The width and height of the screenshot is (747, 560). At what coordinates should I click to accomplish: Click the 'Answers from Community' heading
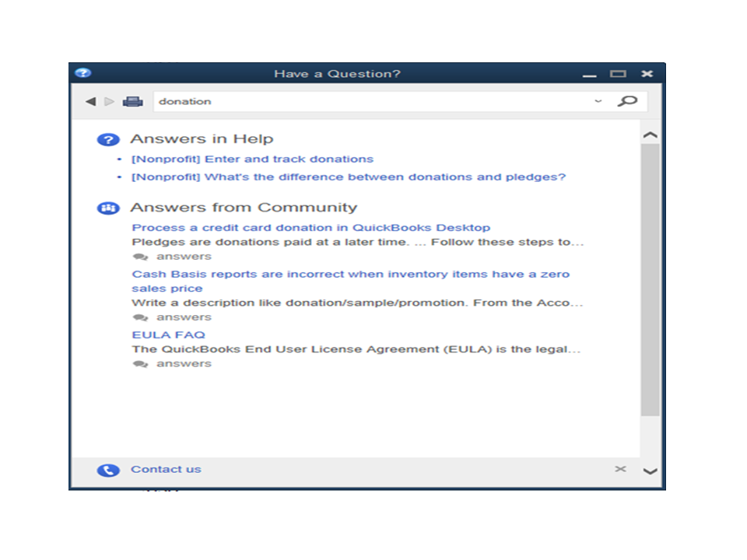[x=244, y=208]
